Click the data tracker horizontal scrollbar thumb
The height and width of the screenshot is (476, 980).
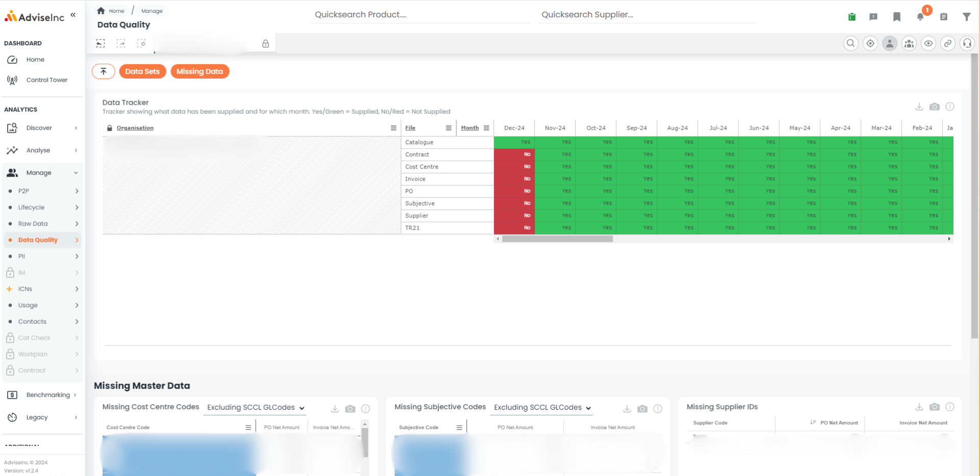point(557,239)
